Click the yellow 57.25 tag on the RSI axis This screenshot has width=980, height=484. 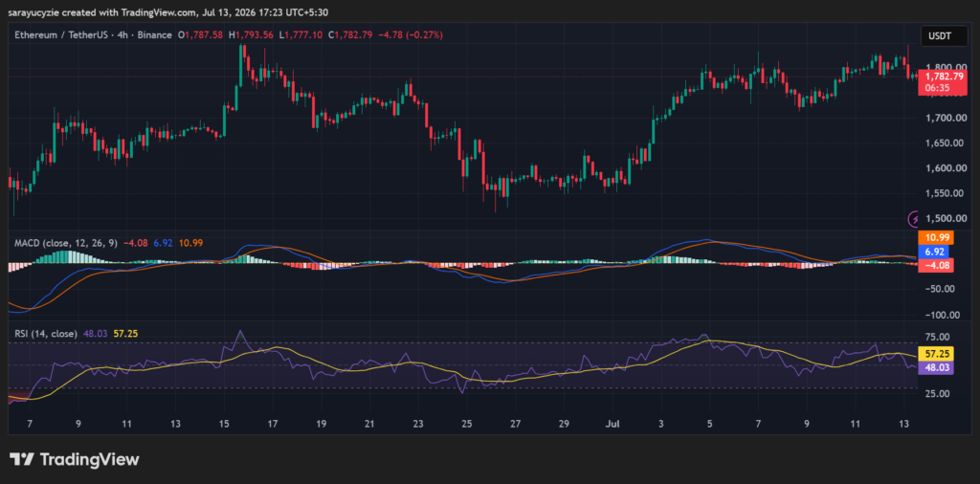936,354
